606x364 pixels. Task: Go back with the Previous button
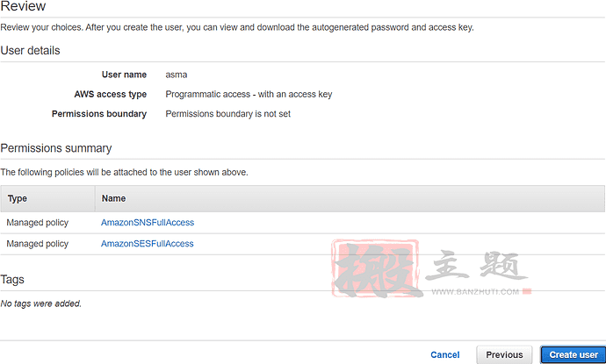[x=504, y=354]
